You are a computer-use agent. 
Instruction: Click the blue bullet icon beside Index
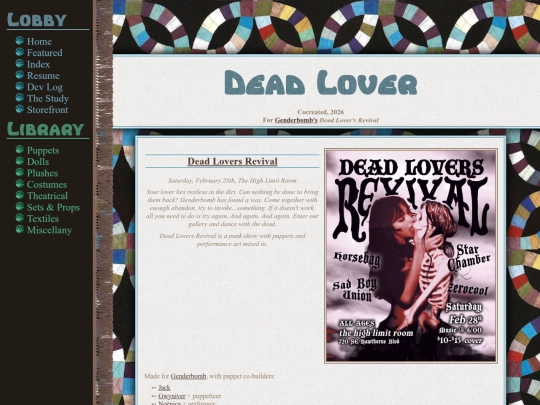pos(20,63)
